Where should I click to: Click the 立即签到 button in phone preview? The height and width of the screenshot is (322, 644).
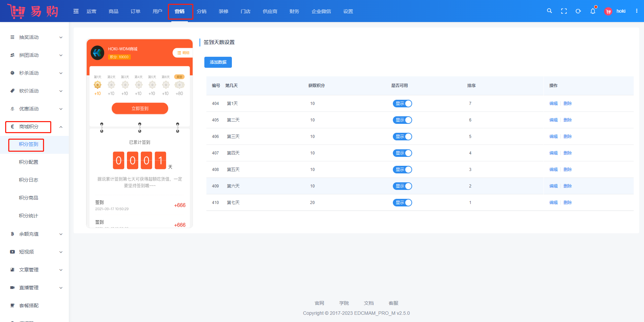(x=140, y=108)
